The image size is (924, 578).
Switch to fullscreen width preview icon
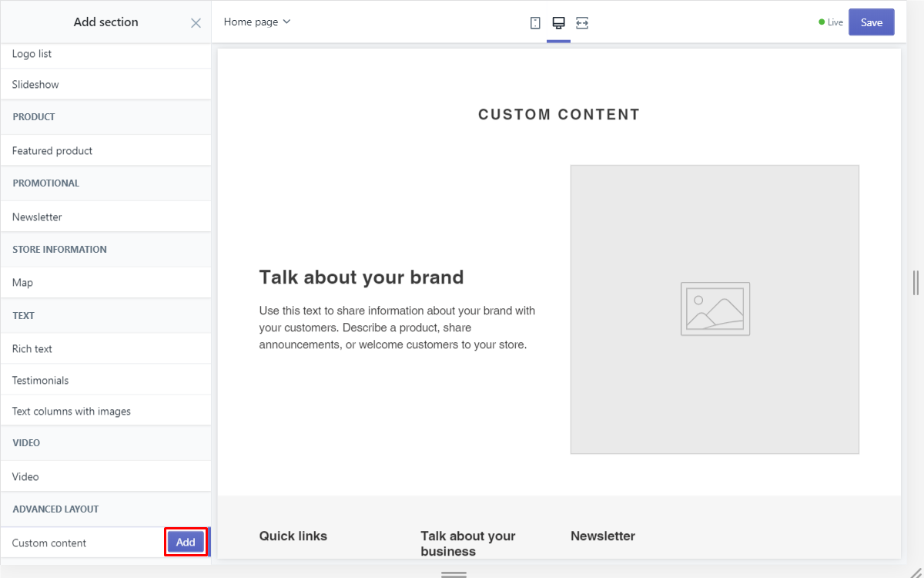[582, 23]
